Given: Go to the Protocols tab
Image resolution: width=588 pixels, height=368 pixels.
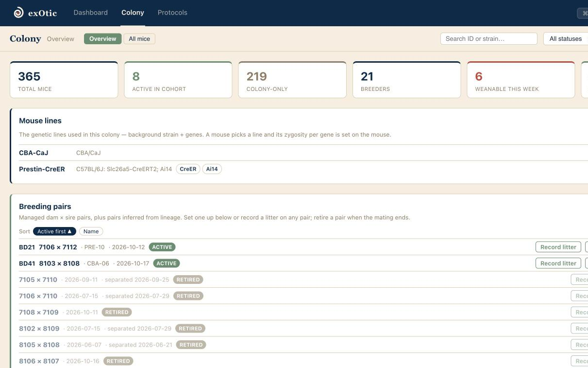Looking at the screenshot, I should tap(172, 13).
